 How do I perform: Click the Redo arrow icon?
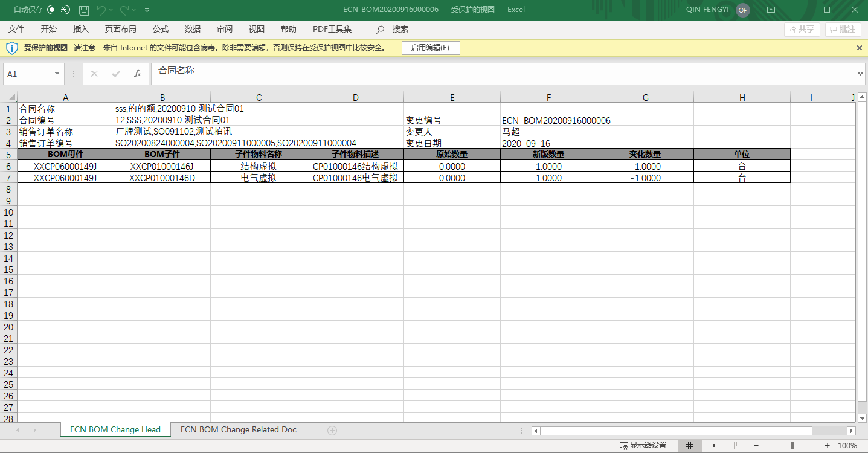tap(124, 10)
